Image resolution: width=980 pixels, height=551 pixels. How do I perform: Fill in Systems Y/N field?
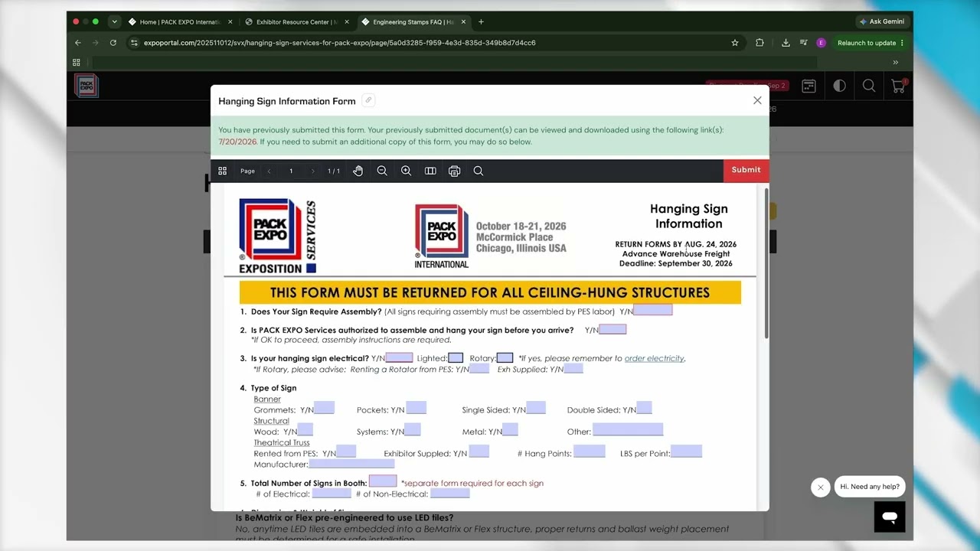click(412, 430)
